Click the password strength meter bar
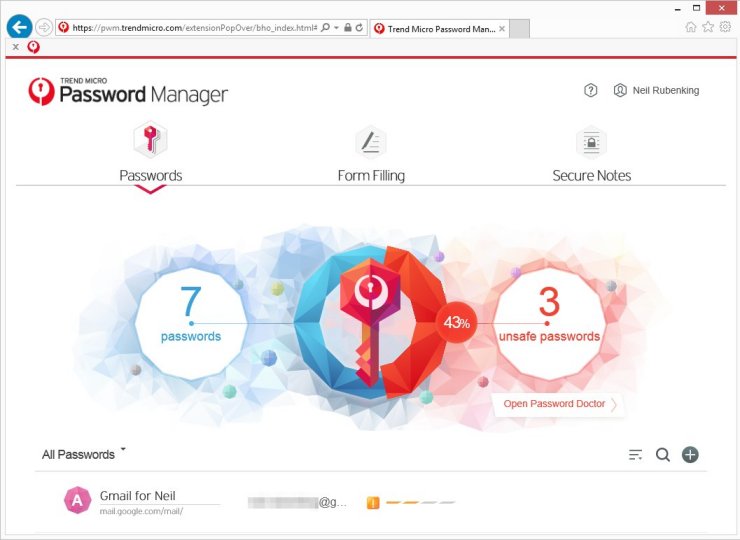This screenshot has width=740, height=540. [420, 503]
